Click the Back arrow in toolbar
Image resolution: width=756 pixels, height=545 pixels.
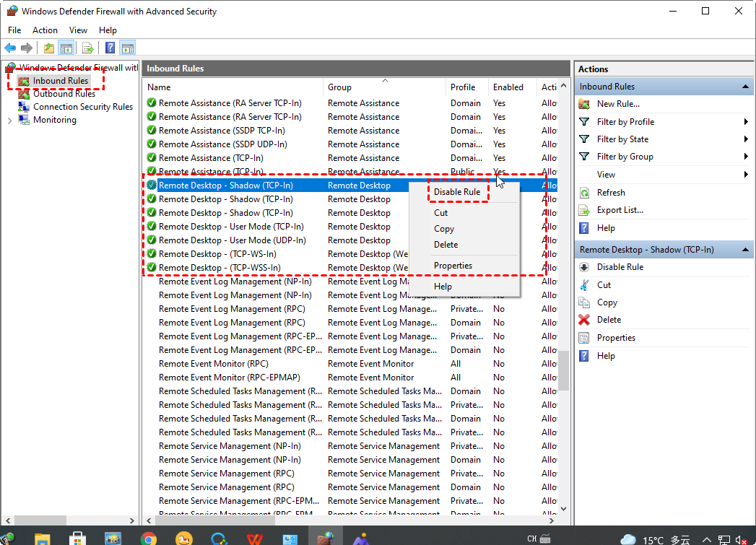(10, 48)
